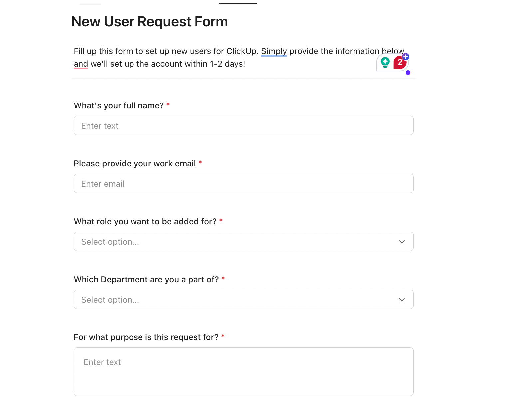This screenshot has height=412, width=532.
Task: Click "Select option..." placeholder for role
Action: 110,242
